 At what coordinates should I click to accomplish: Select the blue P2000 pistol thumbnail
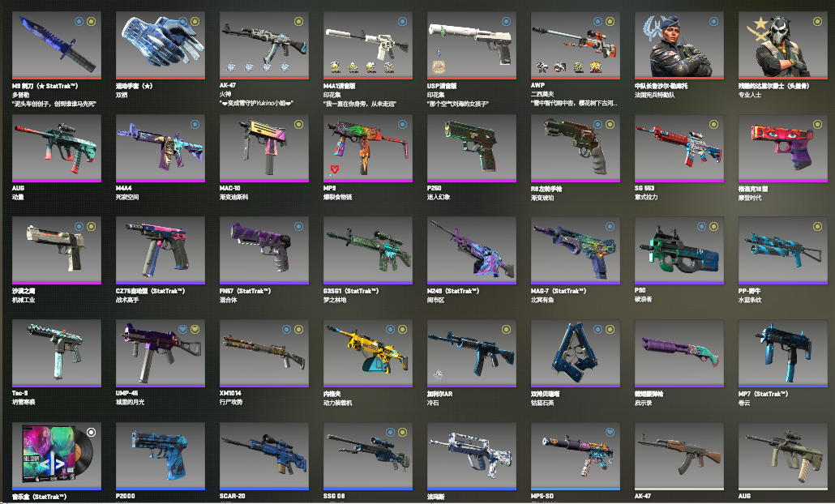click(161, 455)
